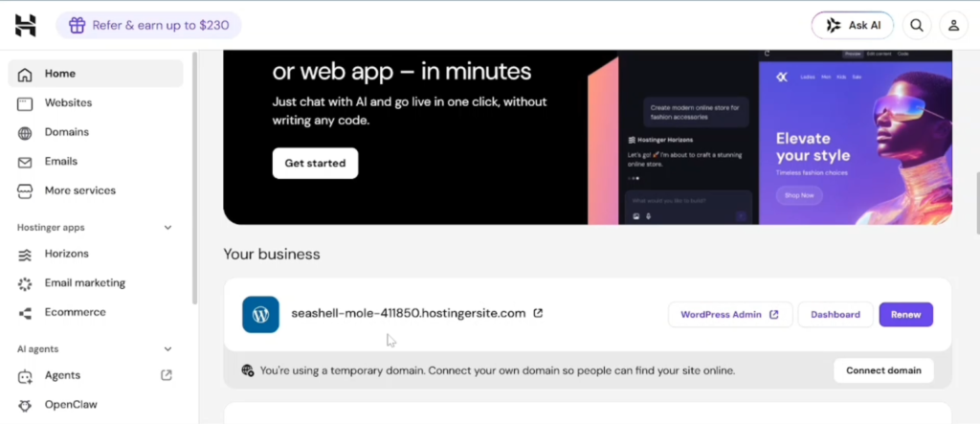The image size is (980, 424).
Task: Collapse the AI agents section
Action: pyautogui.click(x=167, y=349)
